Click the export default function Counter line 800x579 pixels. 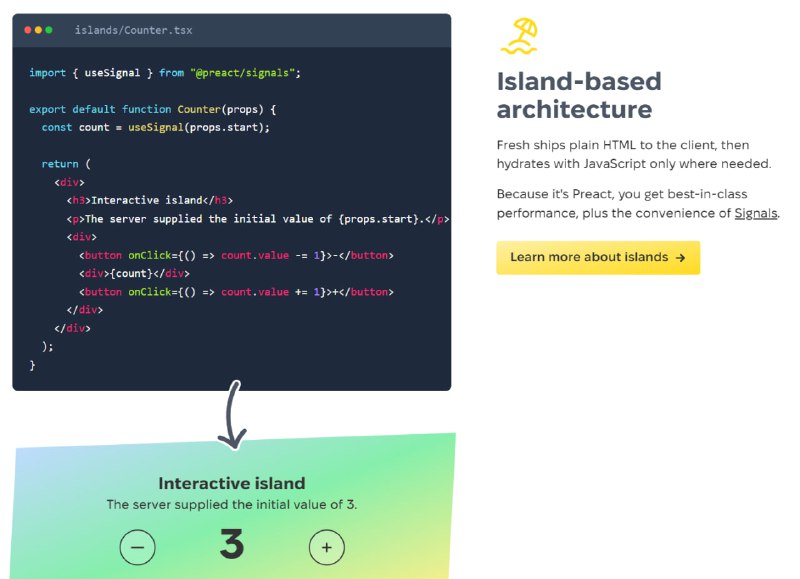coord(153,109)
